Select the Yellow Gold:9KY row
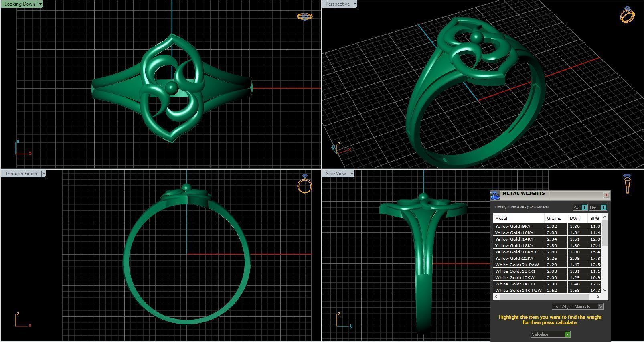The image size is (644, 342). click(x=547, y=226)
